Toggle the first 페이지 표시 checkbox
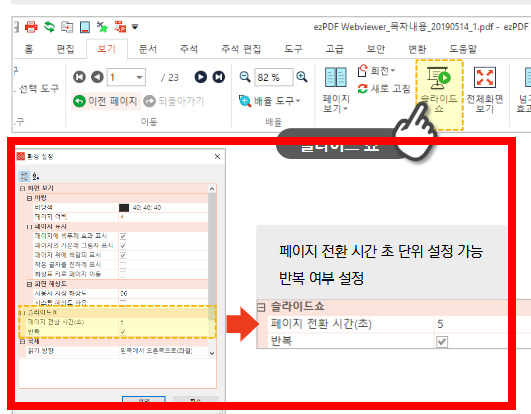The width and height of the screenshot is (531, 414). pos(123,236)
